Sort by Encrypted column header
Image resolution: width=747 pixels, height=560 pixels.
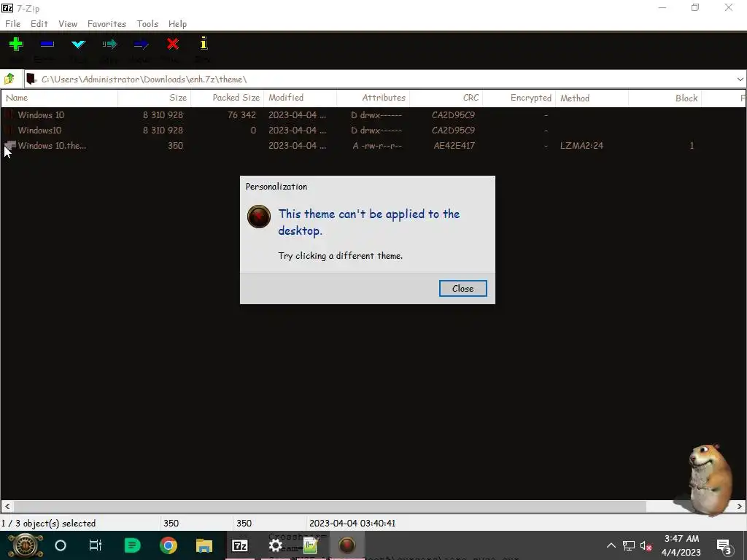click(x=519, y=98)
